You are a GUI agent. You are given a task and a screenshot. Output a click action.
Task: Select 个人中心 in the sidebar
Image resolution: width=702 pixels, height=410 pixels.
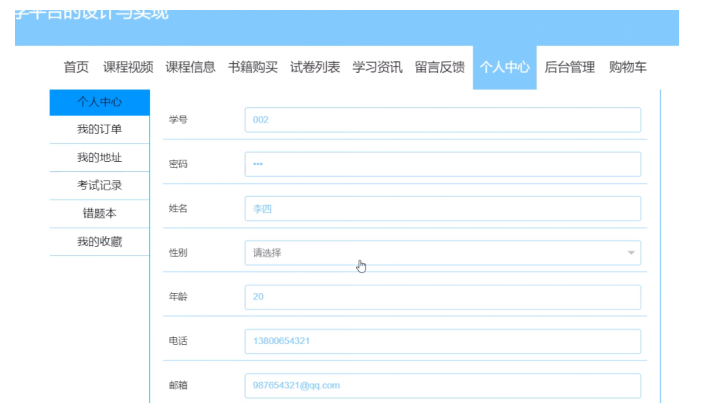click(99, 102)
